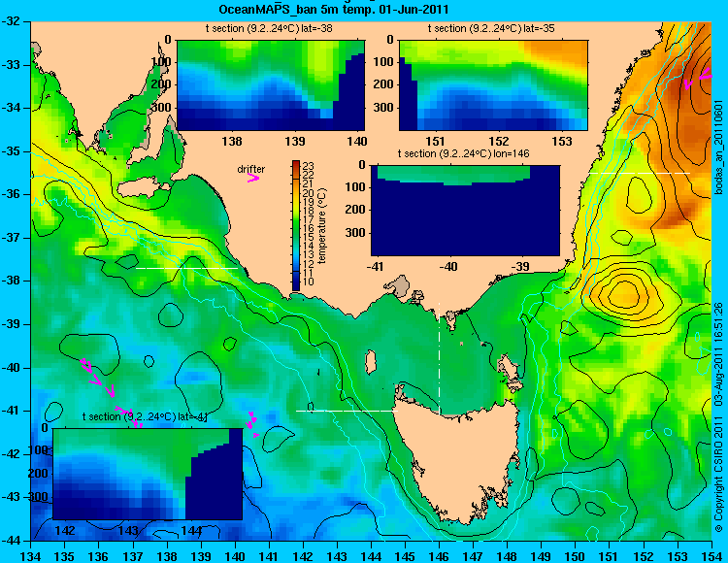This screenshot has height=563, width=728.
Task: Pick the 23 degree color on the colorbar
Action: tap(296, 164)
